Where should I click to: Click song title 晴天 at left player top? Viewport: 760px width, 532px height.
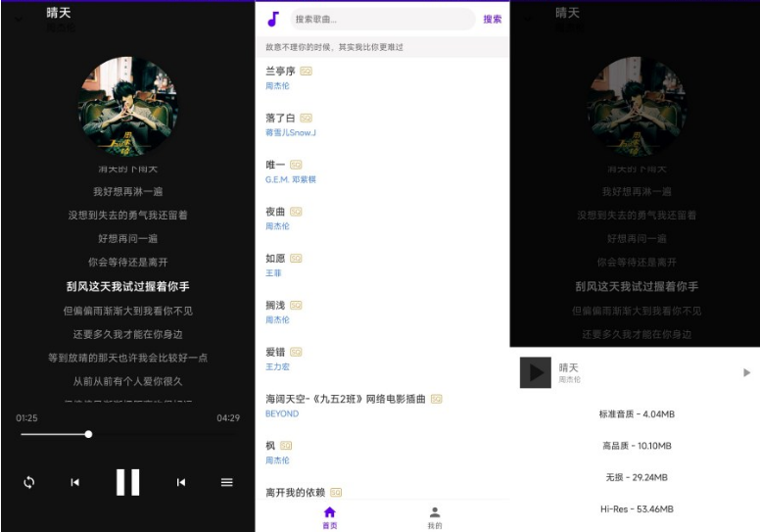click(59, 13)
